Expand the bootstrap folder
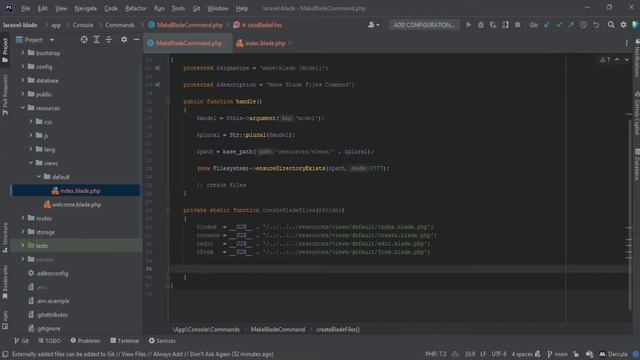The image size is (640, 360). click(x=23, y=53)
